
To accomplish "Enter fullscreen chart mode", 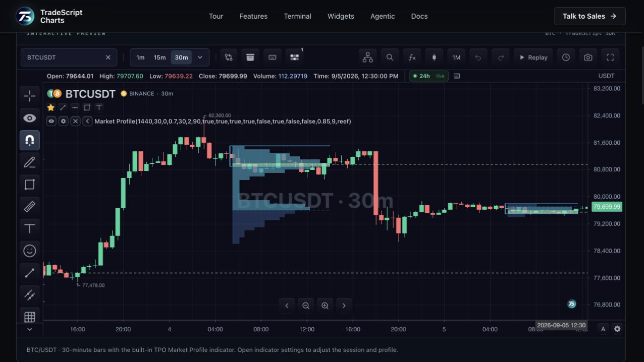I will [610, 57].
